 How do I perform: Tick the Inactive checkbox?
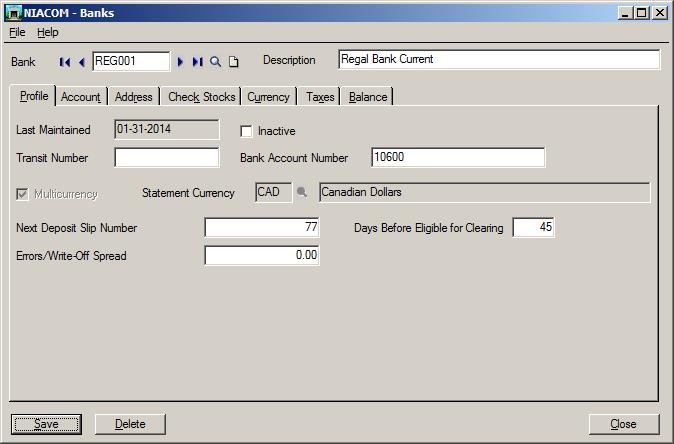pos(246,131)
